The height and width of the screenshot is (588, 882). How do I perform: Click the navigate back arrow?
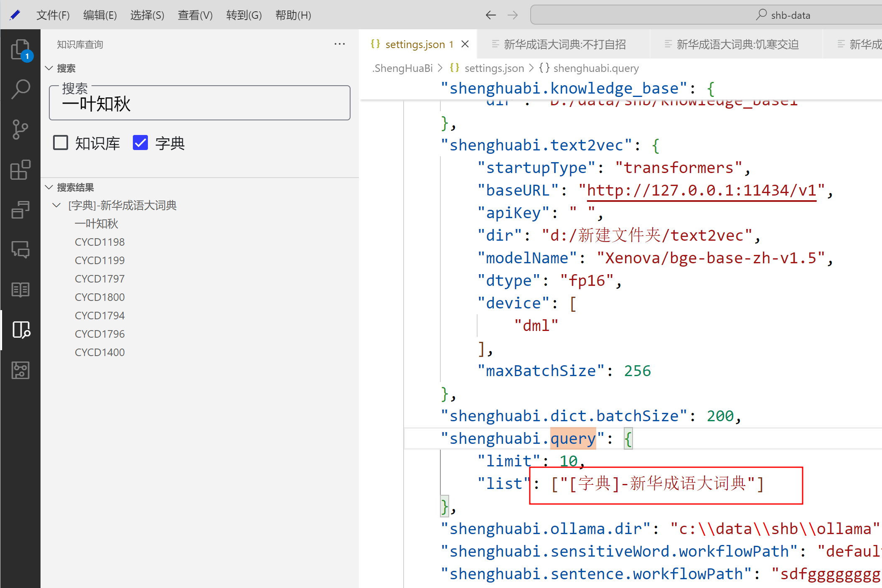coord(491,15)
